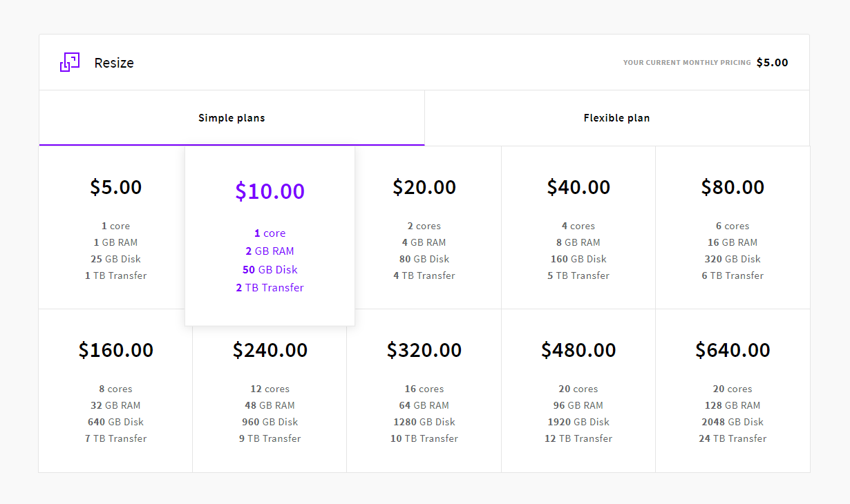
Task: Select the $5.00 plan card
Action: pos(115,228)
